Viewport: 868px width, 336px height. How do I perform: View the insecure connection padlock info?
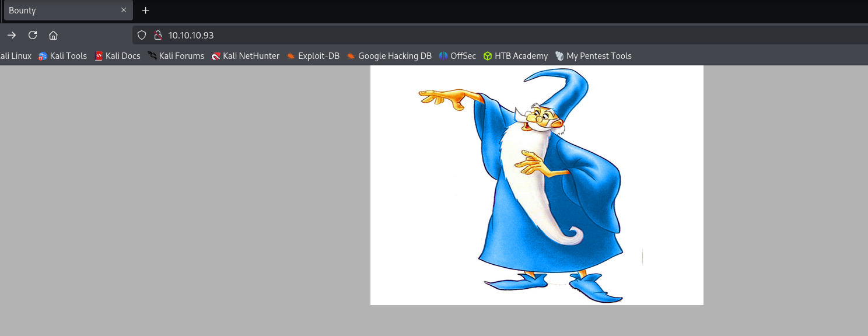coord(157,35)
